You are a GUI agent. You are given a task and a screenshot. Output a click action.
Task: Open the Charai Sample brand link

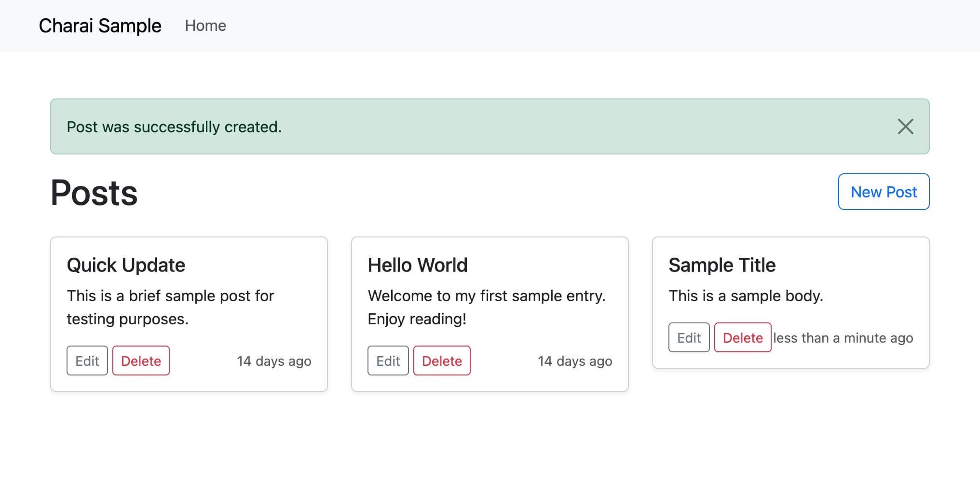100,26
